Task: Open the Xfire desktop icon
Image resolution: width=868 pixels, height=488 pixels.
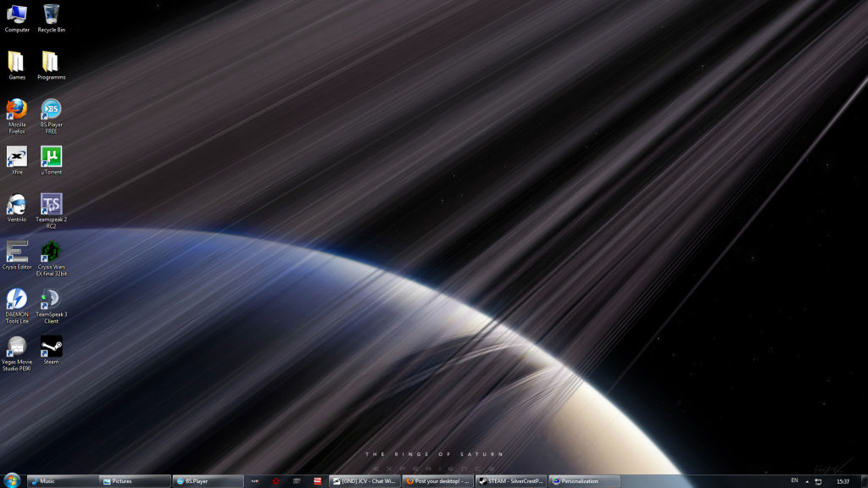Action: [17, 158]
